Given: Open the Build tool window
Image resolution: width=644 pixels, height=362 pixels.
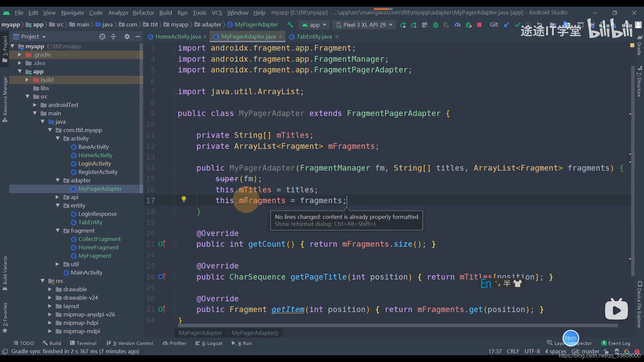Looking at the screenshot, I should click(52, 343).
